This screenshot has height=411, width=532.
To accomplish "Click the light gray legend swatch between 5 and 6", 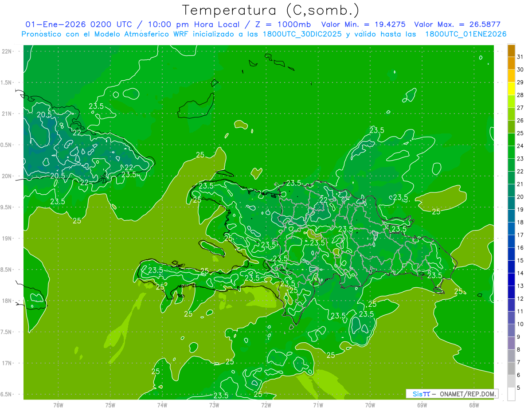I will [511, 382].
